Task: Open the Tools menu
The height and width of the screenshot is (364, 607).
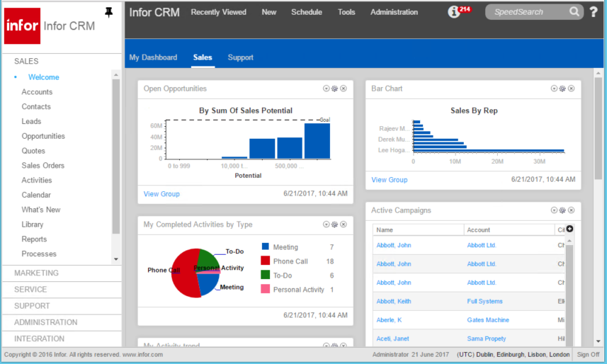Action: (346, 12)
